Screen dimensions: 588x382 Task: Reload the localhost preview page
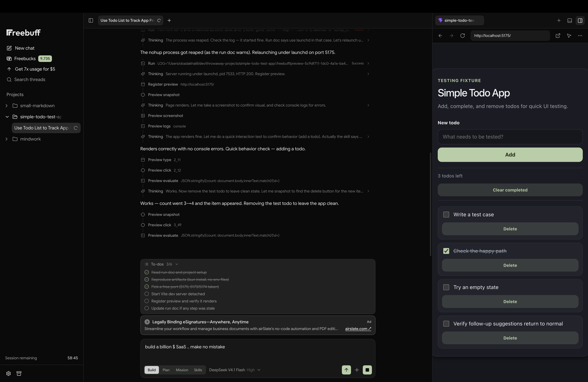pyautogui.click(x=463, y=36)
